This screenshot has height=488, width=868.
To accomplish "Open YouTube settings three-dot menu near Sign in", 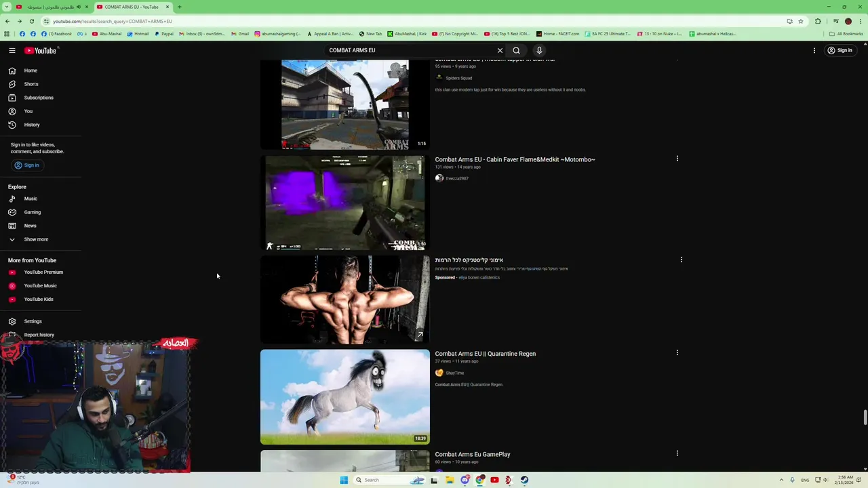I will (814, 50).
